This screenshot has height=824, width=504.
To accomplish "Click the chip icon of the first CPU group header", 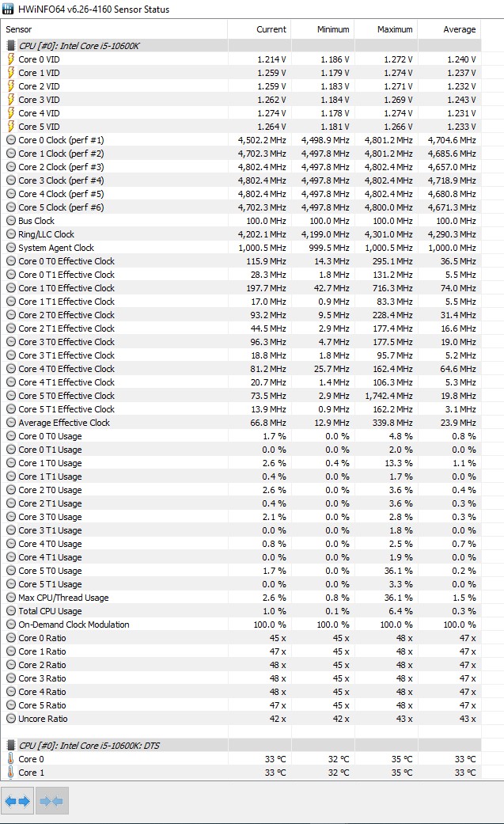I will pyautogui.click(x=10, y=46).
